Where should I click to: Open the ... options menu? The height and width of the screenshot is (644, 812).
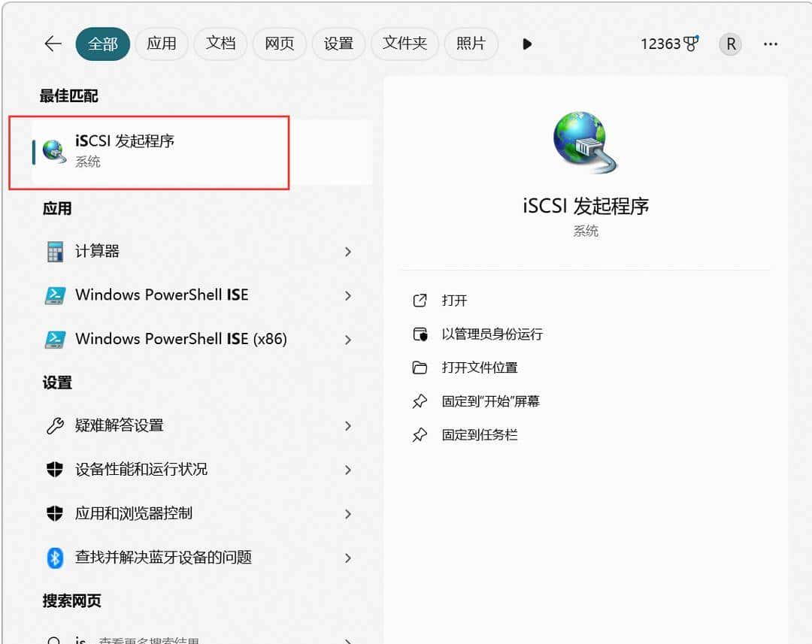[771, 44]
